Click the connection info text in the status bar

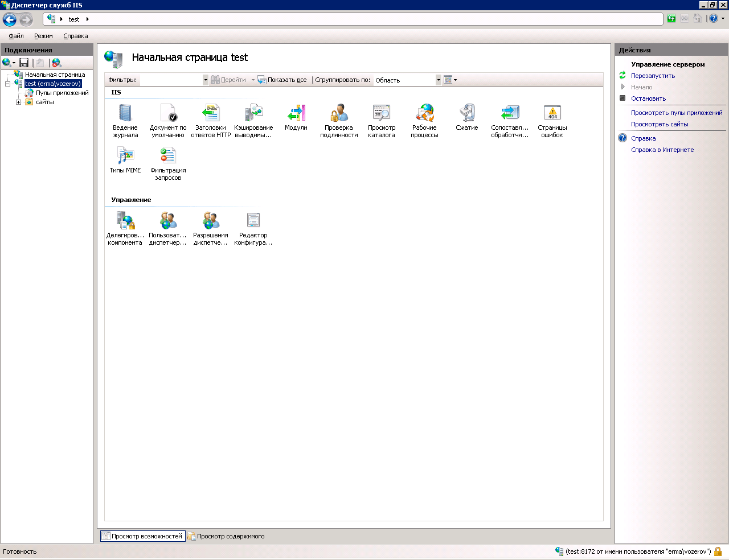click(638, 551)
